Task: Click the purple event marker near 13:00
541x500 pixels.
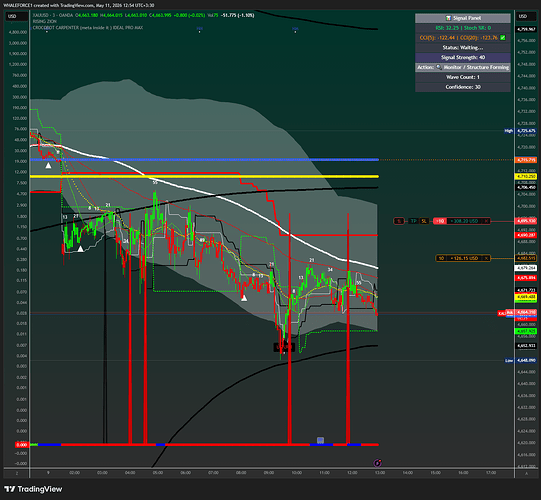Action: click(378, 463)
